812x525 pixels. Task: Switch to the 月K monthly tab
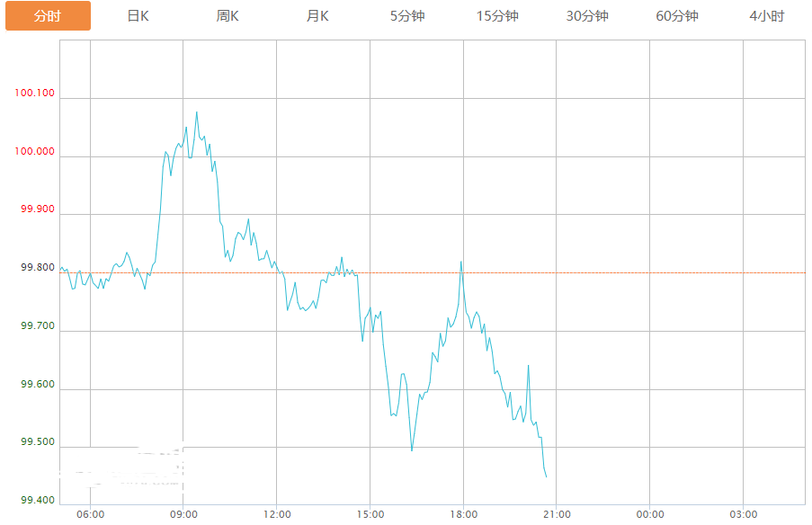[317, 16]
